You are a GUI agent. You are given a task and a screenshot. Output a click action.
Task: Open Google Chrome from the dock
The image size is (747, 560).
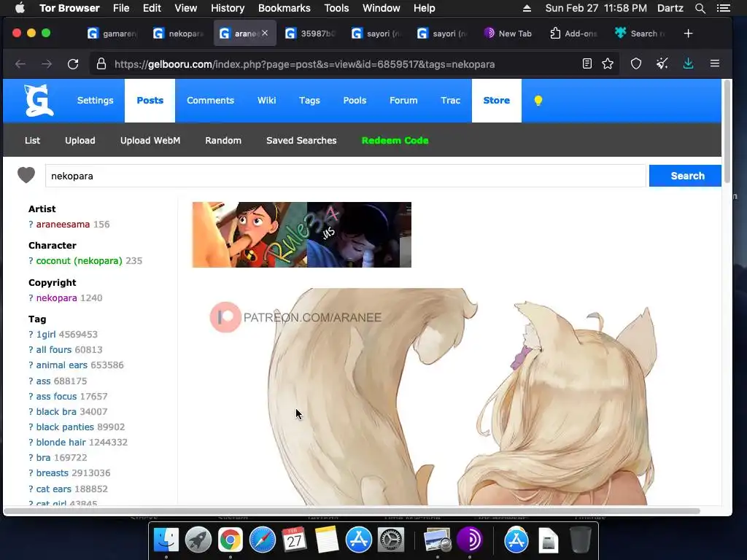(230, 540)
